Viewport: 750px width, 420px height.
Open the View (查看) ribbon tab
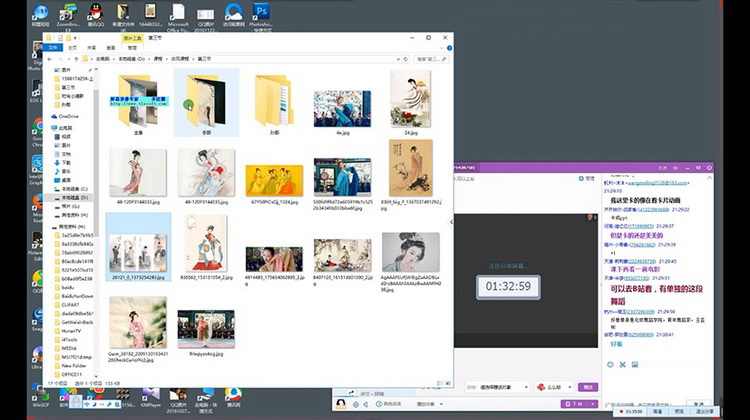(x=111, y=48)
